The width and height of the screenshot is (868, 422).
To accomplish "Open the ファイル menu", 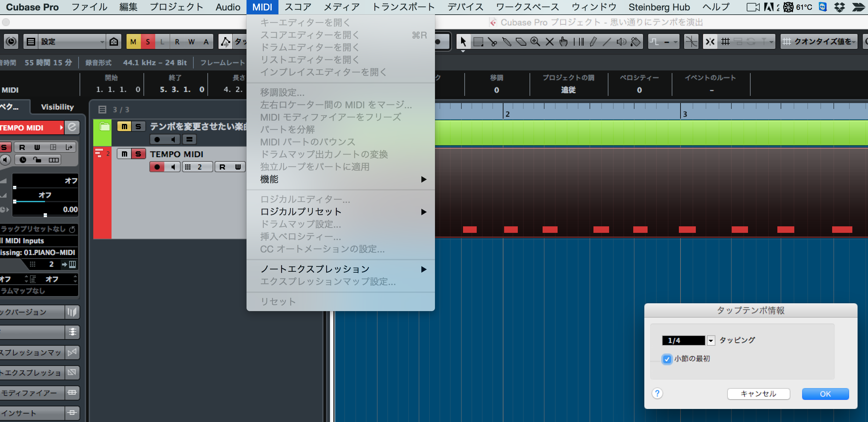I will click(89, 7).
